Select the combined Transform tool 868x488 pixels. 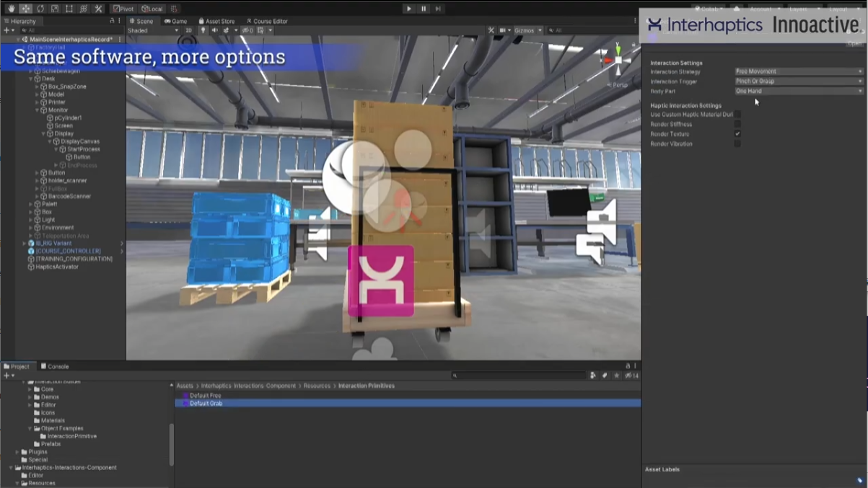click(x=84, y=9)
